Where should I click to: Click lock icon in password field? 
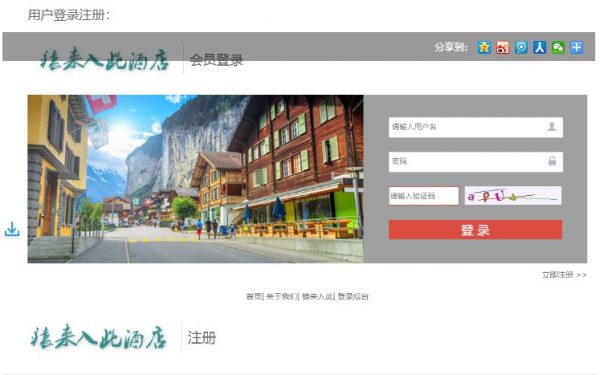click(x=552, y=161)
